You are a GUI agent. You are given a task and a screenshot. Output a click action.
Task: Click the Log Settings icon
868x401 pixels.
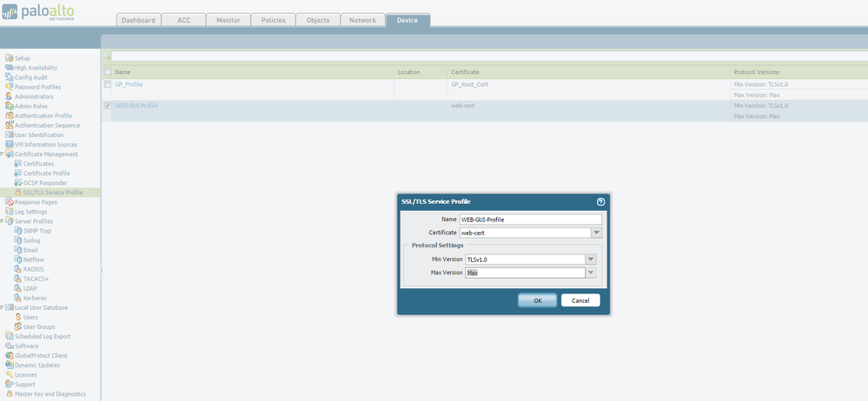coord(10,212)
